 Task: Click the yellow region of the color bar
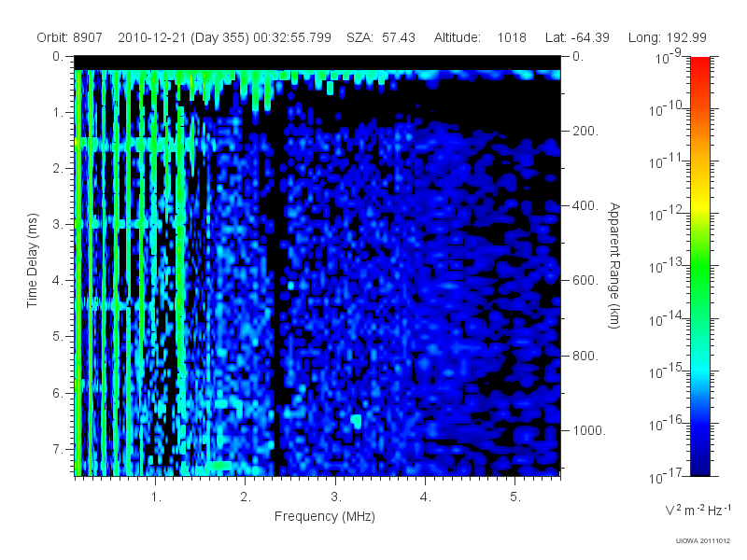[x=699, y=203]
